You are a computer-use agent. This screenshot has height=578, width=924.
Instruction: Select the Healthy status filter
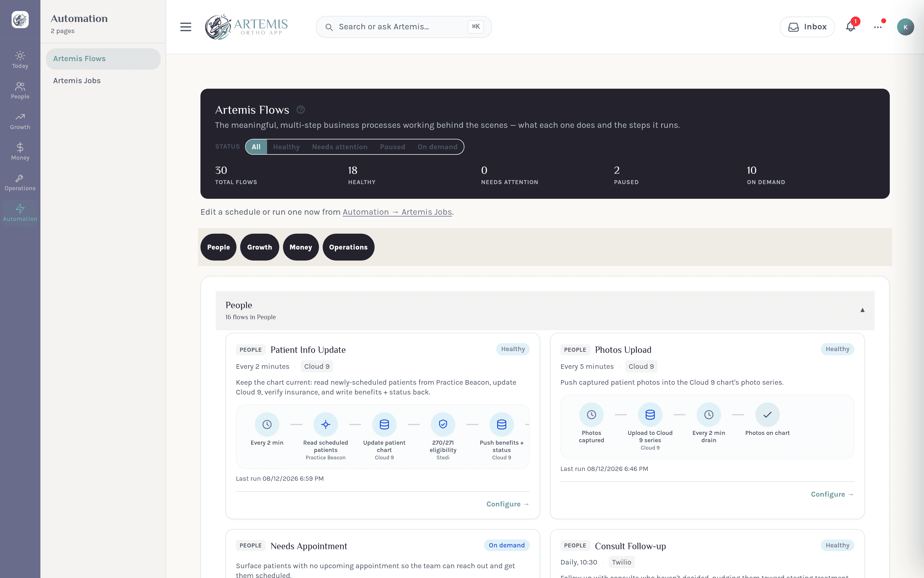[286, 147]
